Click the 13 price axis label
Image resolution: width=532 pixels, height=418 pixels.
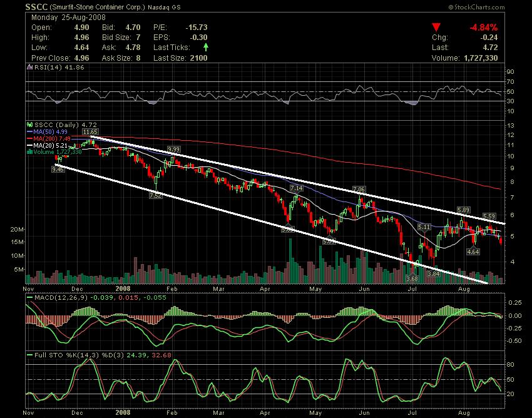[x=511, y=126]
